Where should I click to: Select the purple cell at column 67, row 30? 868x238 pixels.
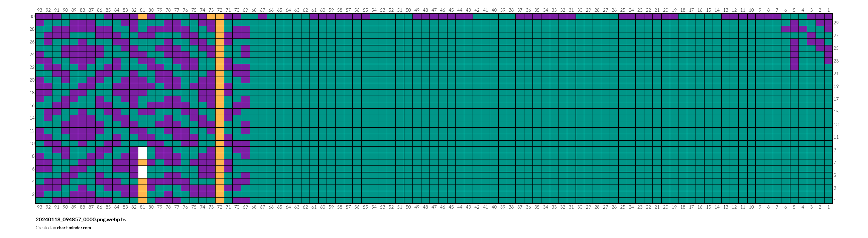(x=262, y=16)
